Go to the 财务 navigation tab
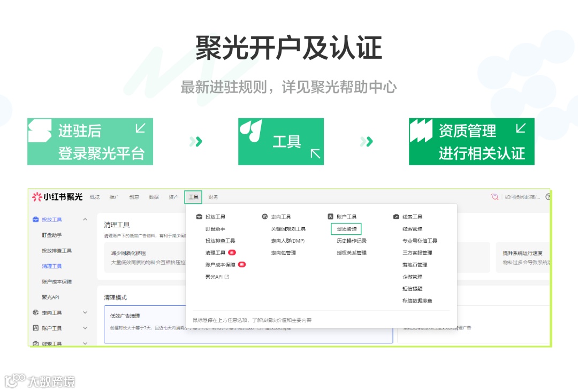The width and height of the screenshot is (578, 392). coord(213,197)
